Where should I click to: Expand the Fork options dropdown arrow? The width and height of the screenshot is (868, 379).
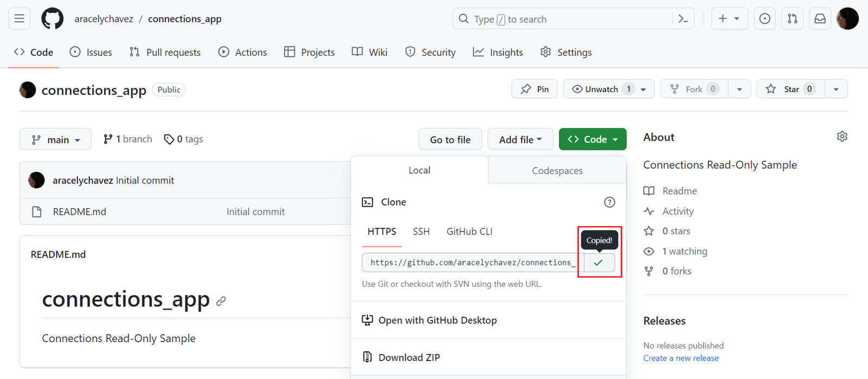coord(739,89)
